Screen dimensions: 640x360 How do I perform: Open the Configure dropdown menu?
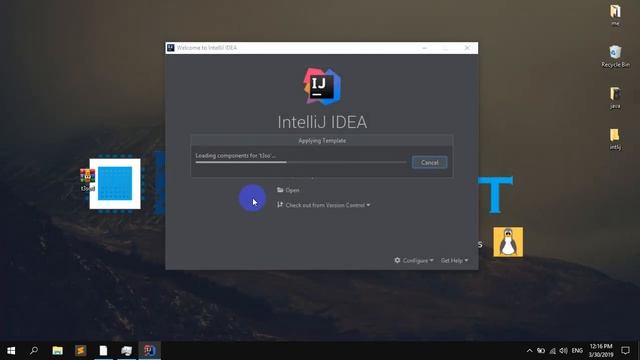[x=413, y=260]
